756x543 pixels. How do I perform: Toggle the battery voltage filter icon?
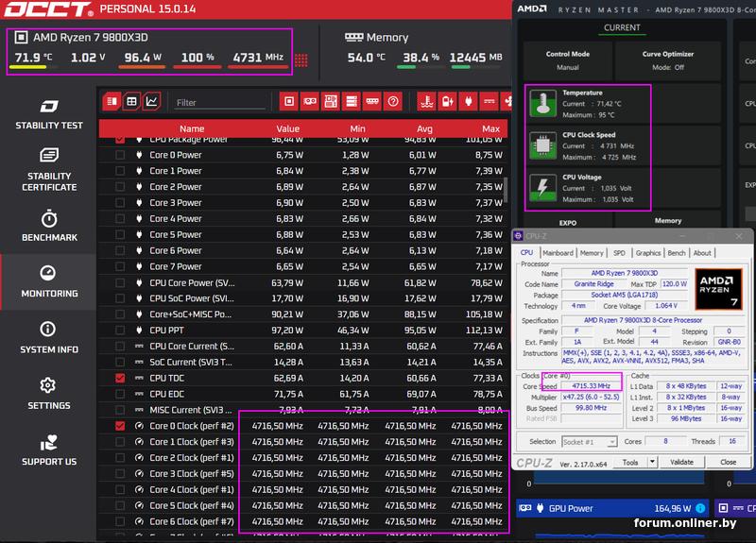coord(447,102)
